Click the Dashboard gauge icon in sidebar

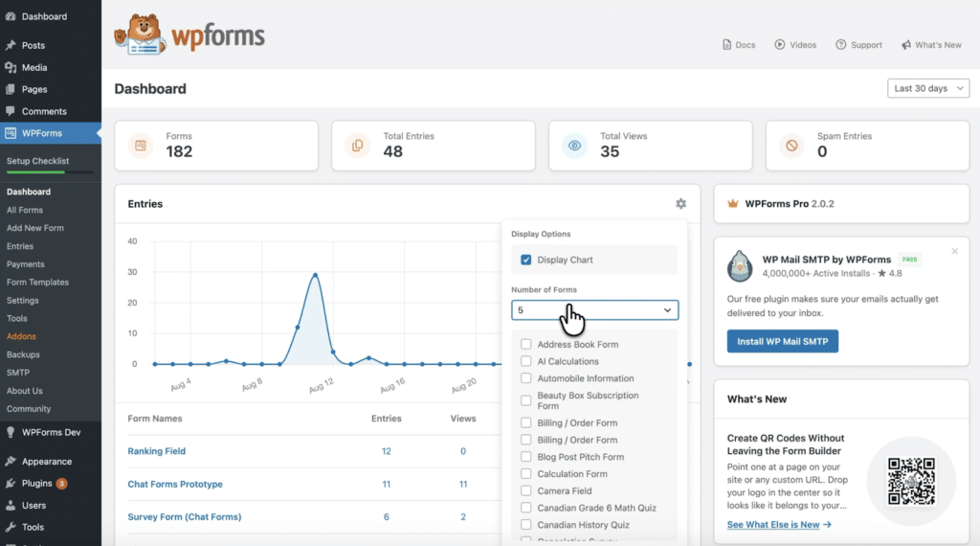point(11,16)
